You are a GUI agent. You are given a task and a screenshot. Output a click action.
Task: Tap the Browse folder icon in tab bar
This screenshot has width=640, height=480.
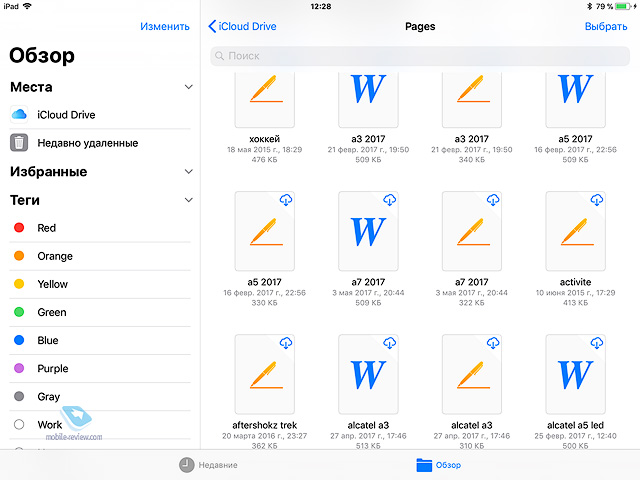[424, 465]
